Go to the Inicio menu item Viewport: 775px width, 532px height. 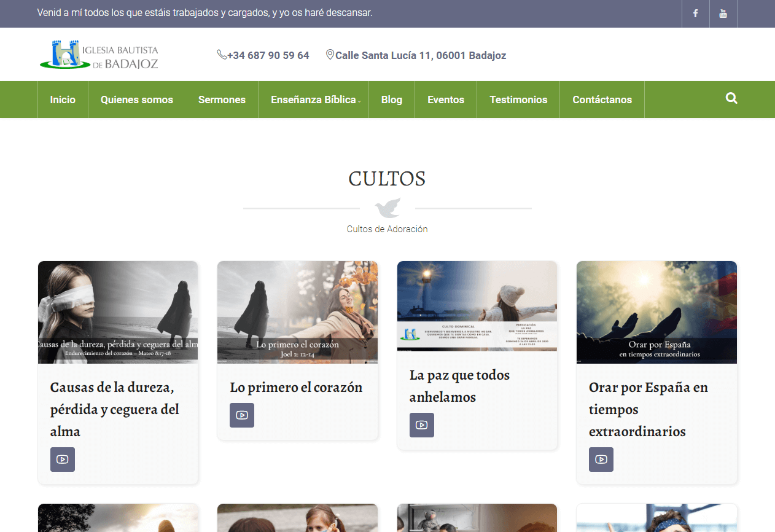pyautogui.click(x=63, y=100)
